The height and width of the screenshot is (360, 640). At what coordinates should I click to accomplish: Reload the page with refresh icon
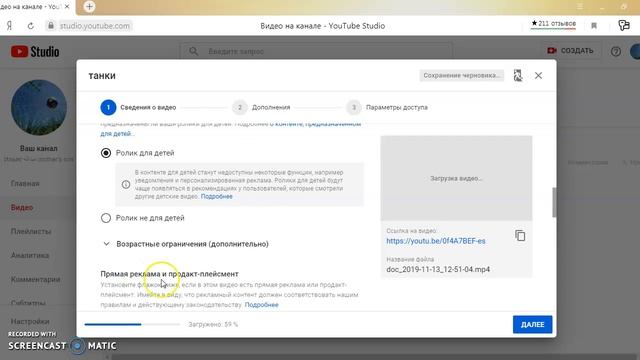[x=31, y=26]
